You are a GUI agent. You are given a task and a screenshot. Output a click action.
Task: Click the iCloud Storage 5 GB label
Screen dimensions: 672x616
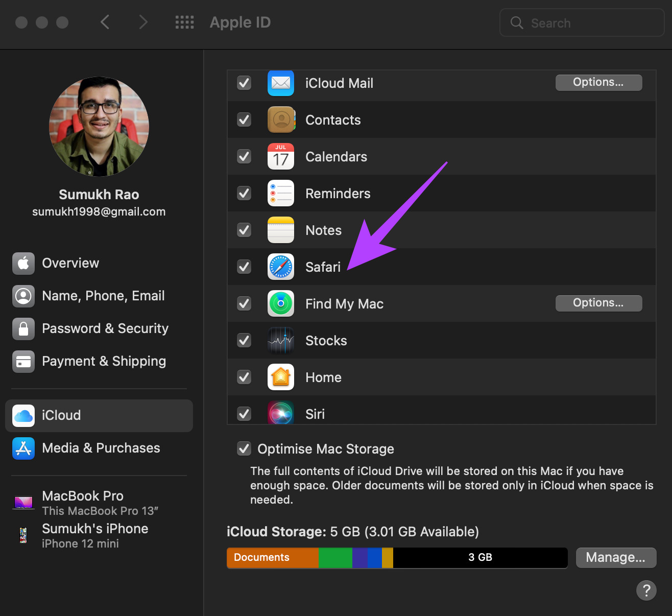(x=353, y=532)
